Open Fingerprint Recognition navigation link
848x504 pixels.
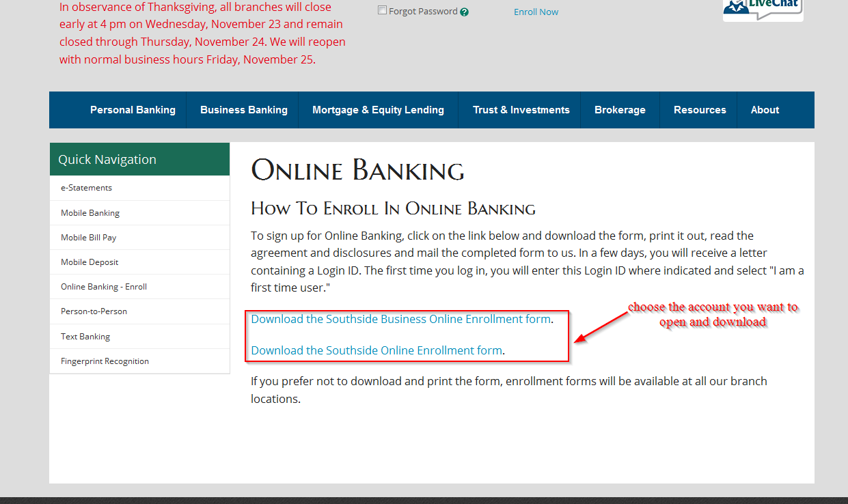(139, 361)
